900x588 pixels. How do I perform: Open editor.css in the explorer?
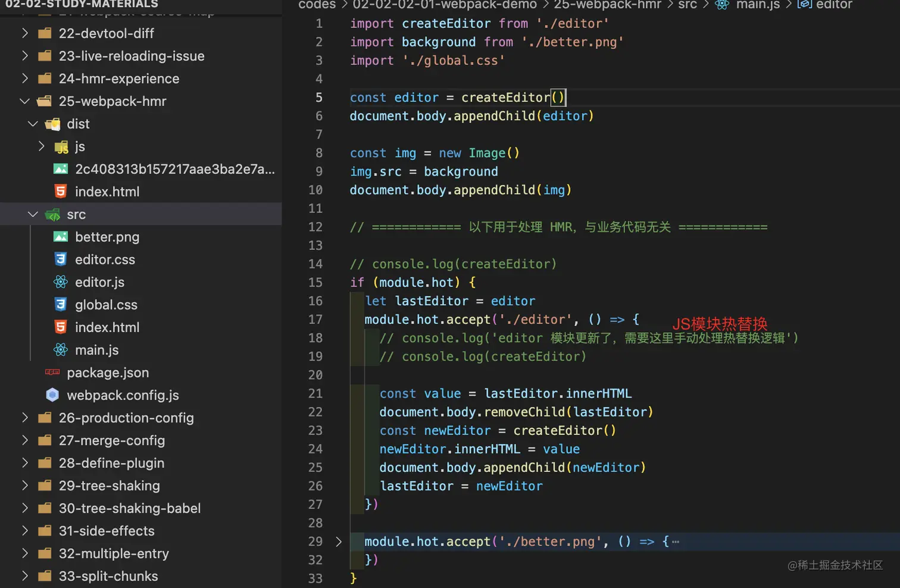105,259
